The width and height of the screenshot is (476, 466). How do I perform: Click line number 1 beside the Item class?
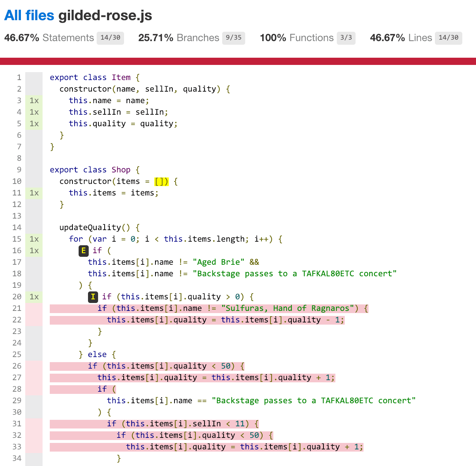[x=19, y=77]
